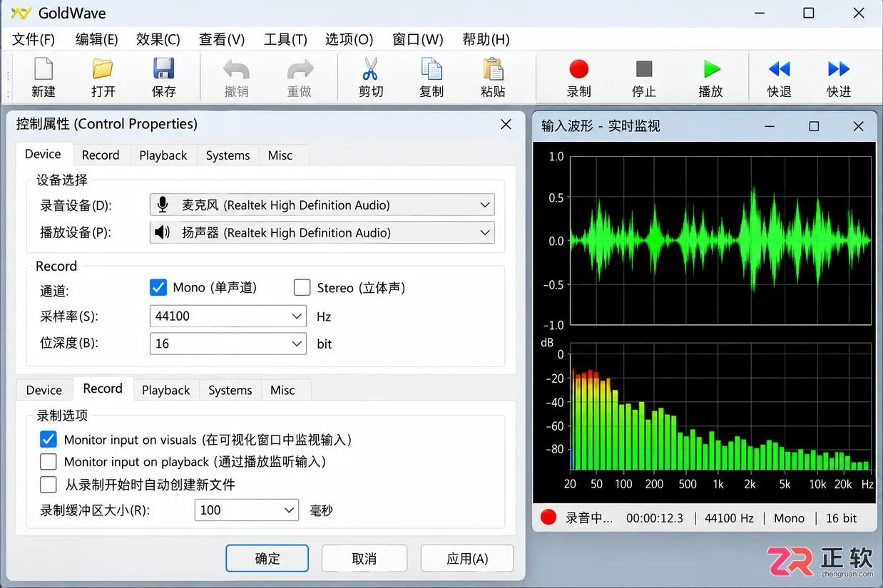This screenshot has width=883, height=588.
Task: Open the 编辑(E) menu
Action: pos(96,39)
